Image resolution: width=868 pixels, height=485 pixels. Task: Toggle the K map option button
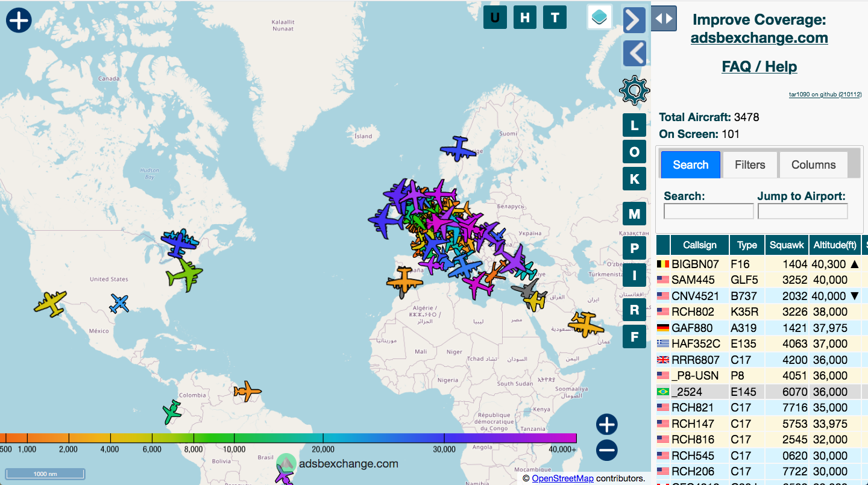(634, 179)
